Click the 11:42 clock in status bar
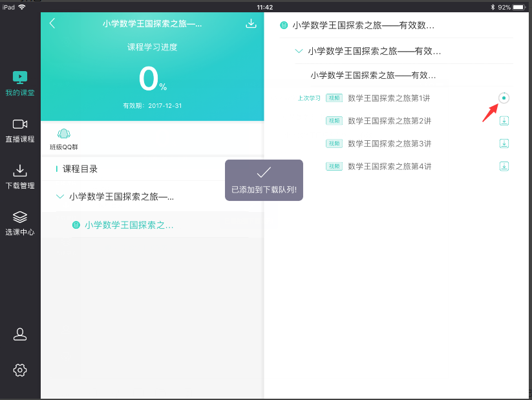The image size is (532, 400). click(264, 7)
